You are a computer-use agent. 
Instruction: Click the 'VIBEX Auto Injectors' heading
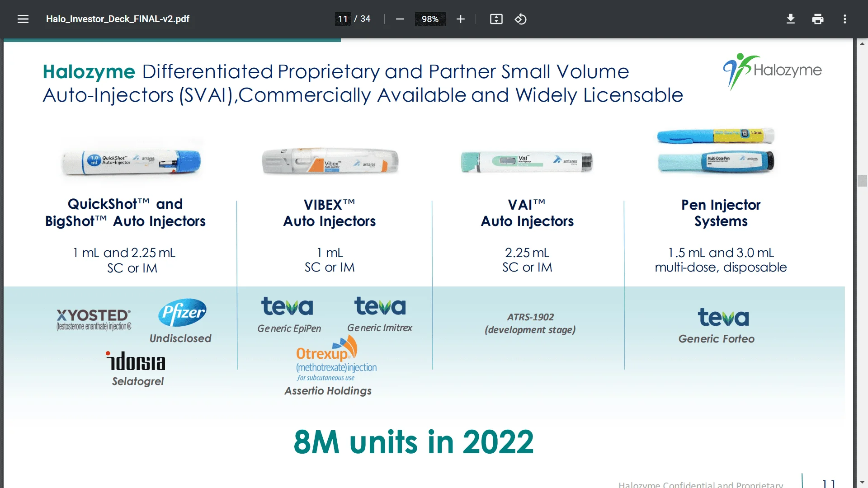(330, 213)
